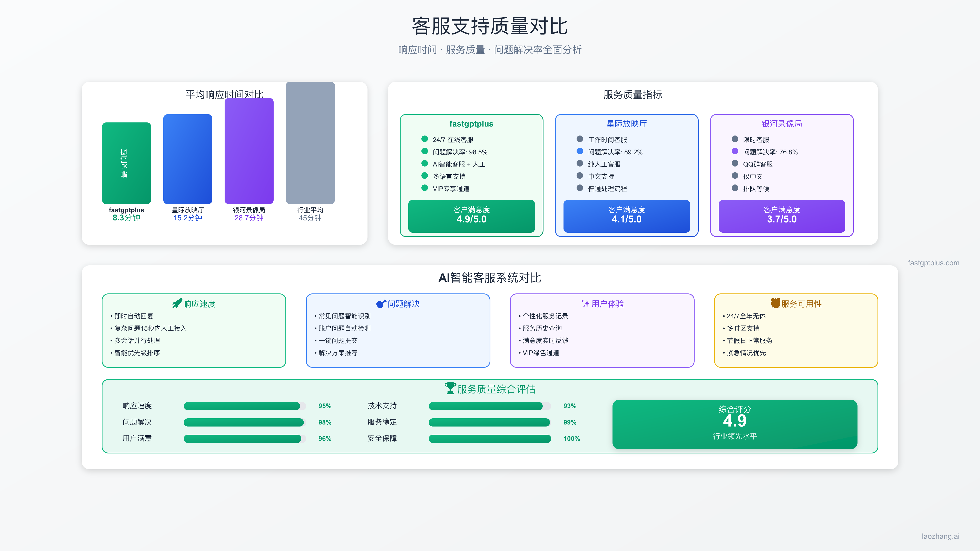980x551 pixels.
Task: Click the 综合评分 4.9 green panel
Action: (x=735, y=424)
